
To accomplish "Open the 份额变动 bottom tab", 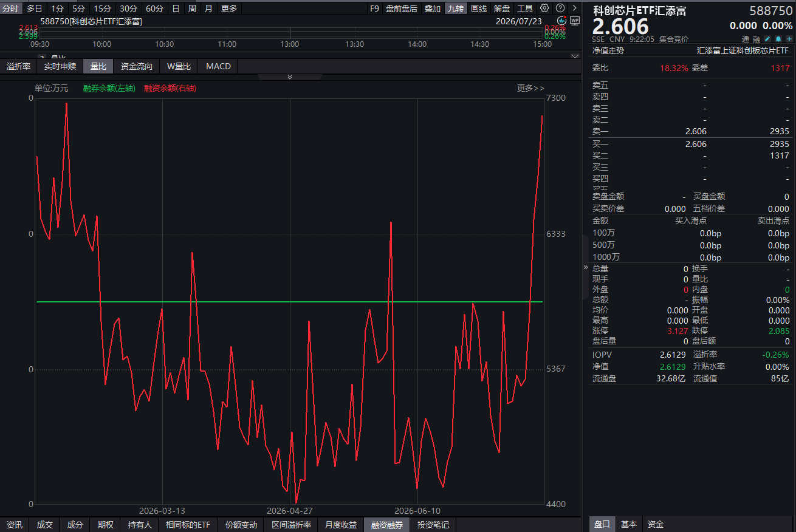I will pos(241,525).
